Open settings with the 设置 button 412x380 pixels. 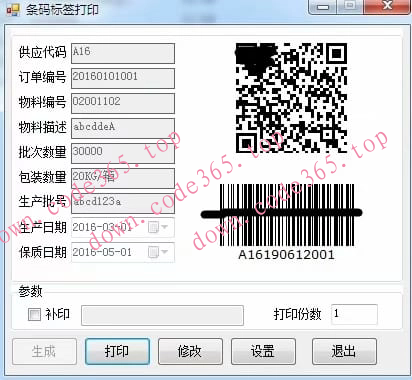(x=263, y=351)
